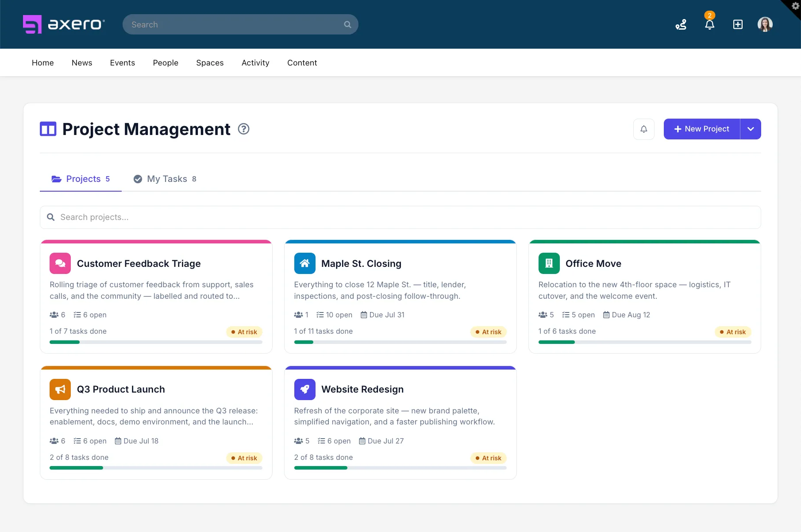Open People in navigation

(166, 63)
